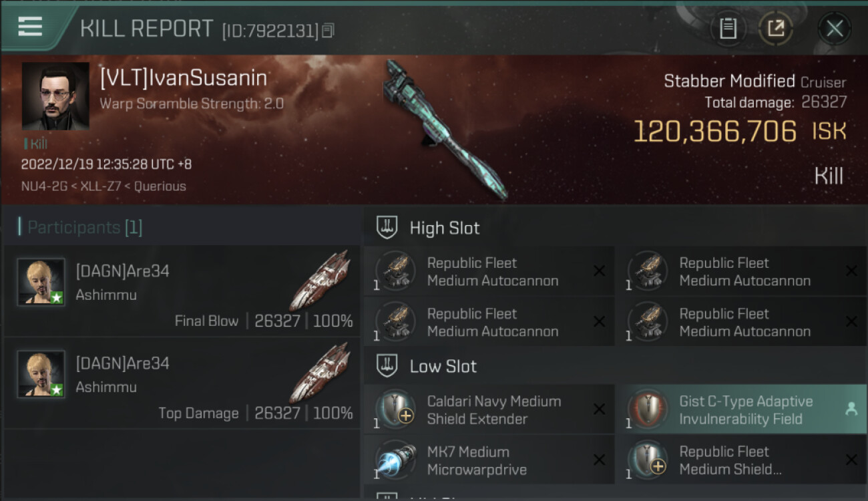
Task: Inspect the Stabber Modified ship model
Action: (445, 128)
